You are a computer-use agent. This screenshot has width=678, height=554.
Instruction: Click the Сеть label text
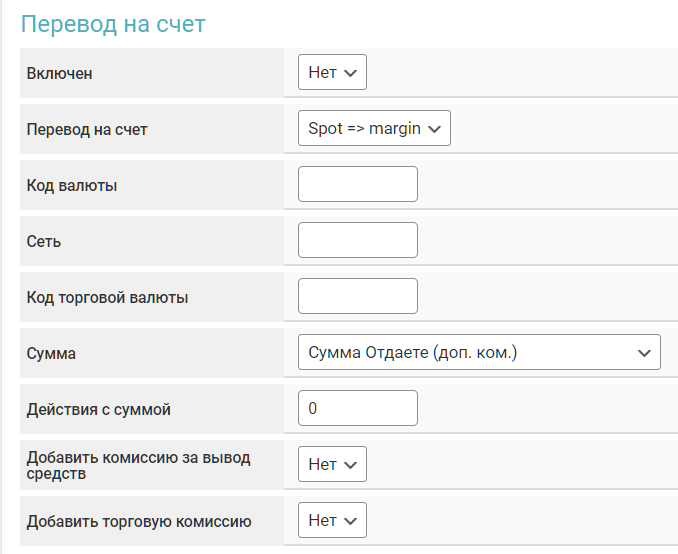(x=44, y=241)
